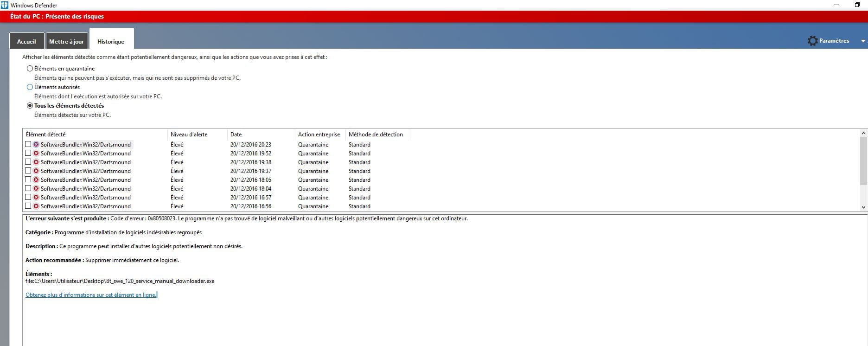Click the red threat icon on the 16:56 row

[36, 206]
